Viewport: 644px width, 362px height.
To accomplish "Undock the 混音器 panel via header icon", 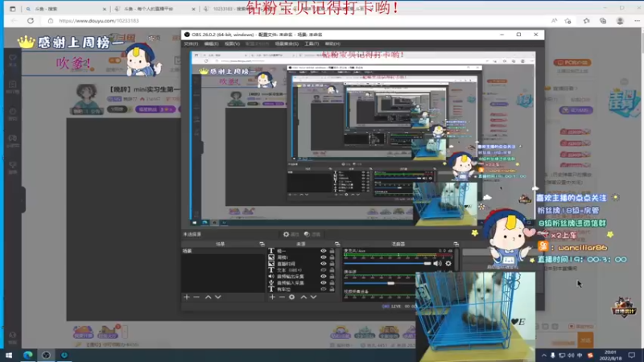I will click(456, 245).
